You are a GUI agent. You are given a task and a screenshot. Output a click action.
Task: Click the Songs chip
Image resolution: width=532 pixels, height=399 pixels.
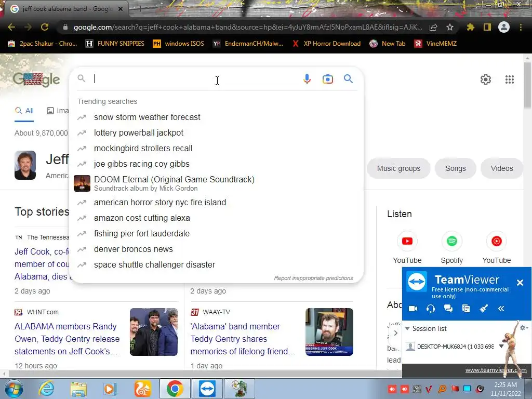455,168
